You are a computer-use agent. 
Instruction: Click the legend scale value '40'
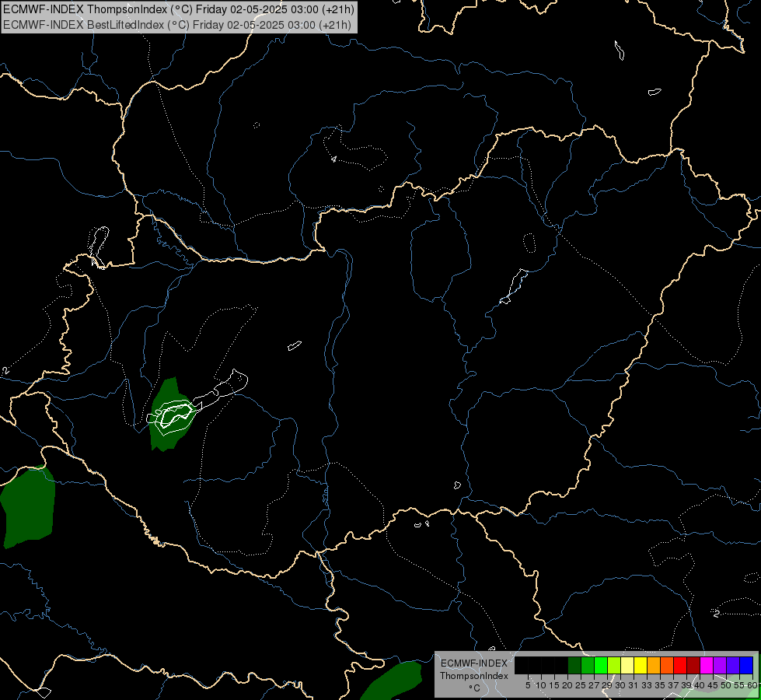coord(700,685)
